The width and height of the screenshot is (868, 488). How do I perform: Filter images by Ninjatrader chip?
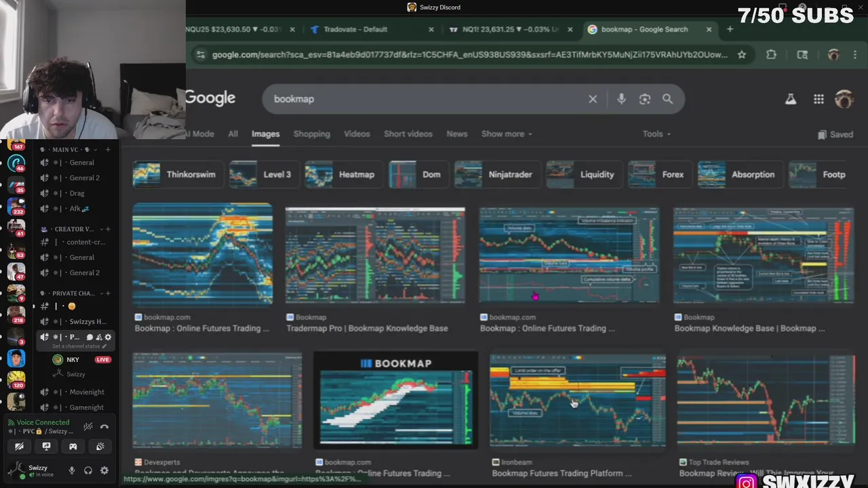point(497,174)
